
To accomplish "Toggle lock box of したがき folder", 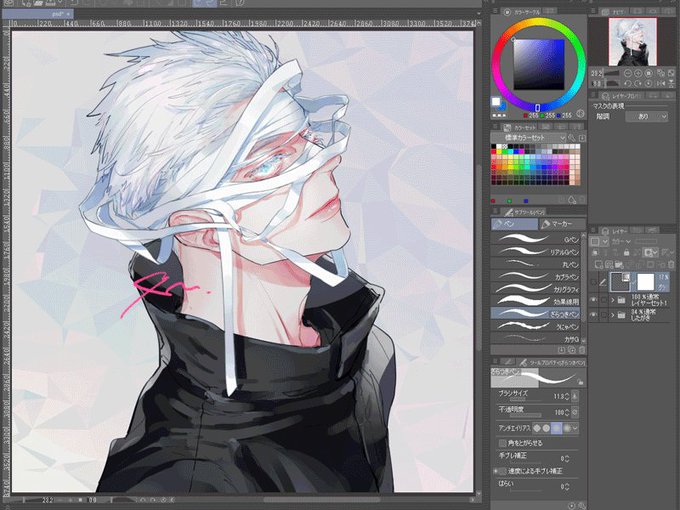I will pos(603,315).
